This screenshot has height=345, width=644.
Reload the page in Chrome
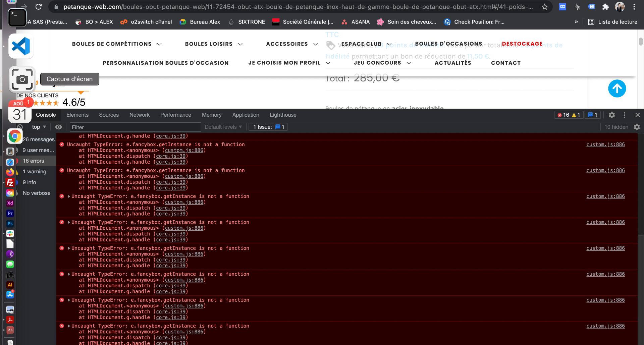pos(39,7)
